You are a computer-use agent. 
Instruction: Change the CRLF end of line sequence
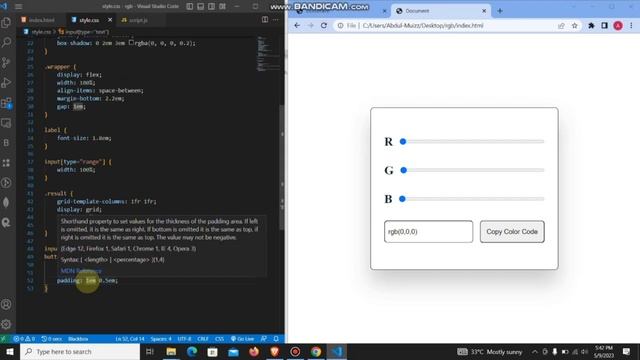coord(203,339)
